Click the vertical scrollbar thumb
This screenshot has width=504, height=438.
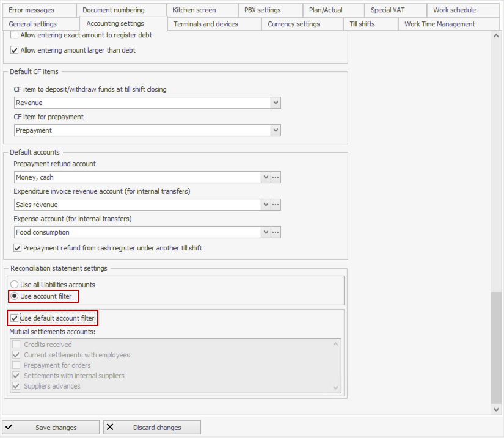tap(496, 348)
